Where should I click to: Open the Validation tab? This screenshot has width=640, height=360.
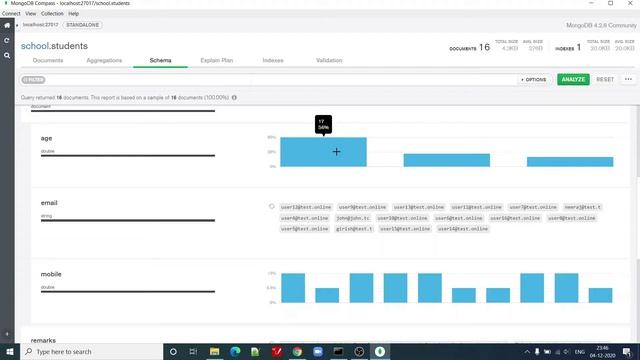[329, 60]
